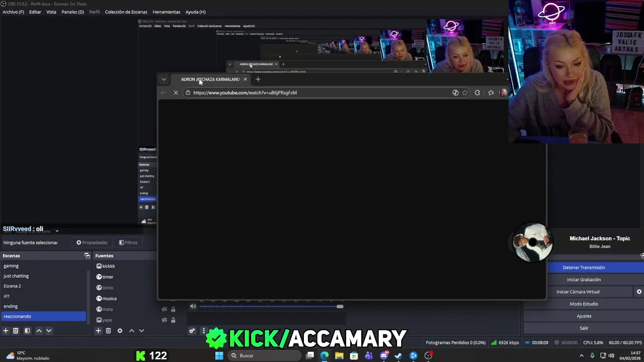Select the reaccionando scene
The height and width of the screenshot is (362, 644).
[x=44, y=316]
